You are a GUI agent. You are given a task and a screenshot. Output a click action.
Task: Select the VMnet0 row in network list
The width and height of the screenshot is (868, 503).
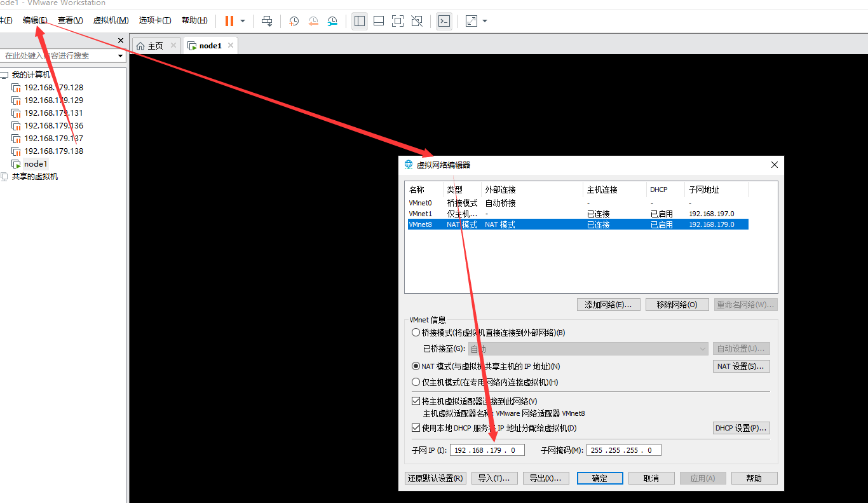pyautogui.click(x=578, y=203)
